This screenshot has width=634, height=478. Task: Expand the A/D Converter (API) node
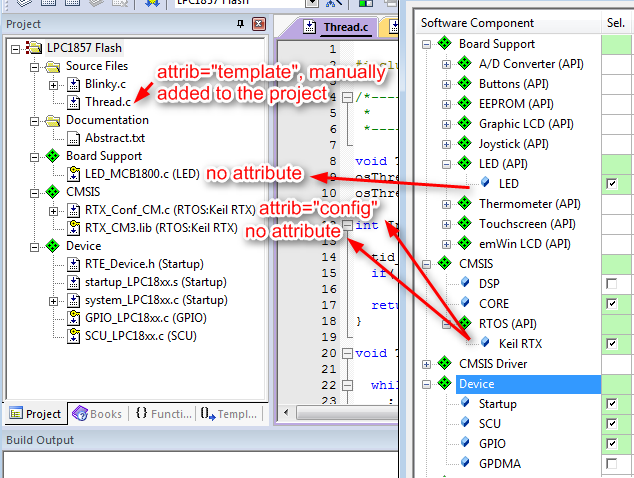446,64
